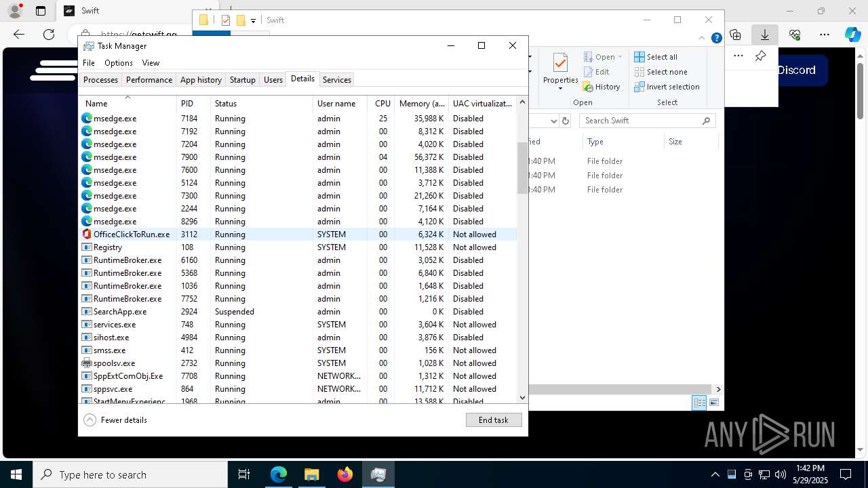Screen dimensions: 868x488
Task: Open Explorer help question mark icon
Action: (x=716, y=39)
